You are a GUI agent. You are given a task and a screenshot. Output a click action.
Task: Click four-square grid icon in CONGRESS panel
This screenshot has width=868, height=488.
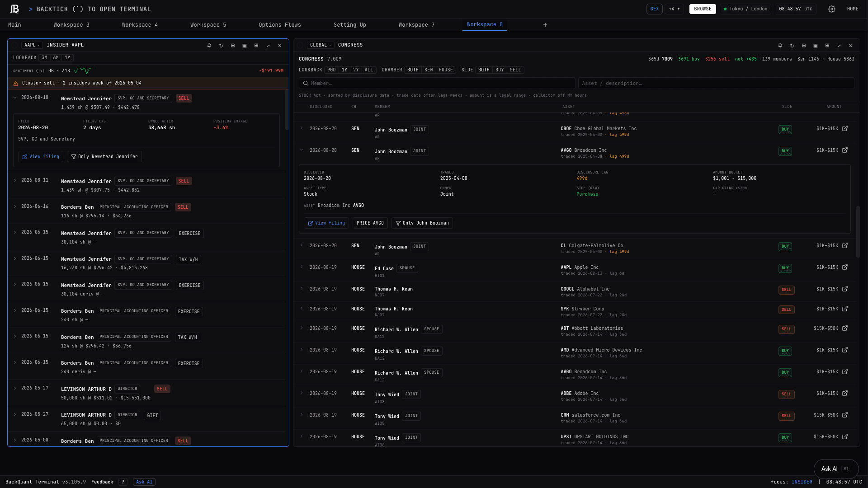pos(827,45)
